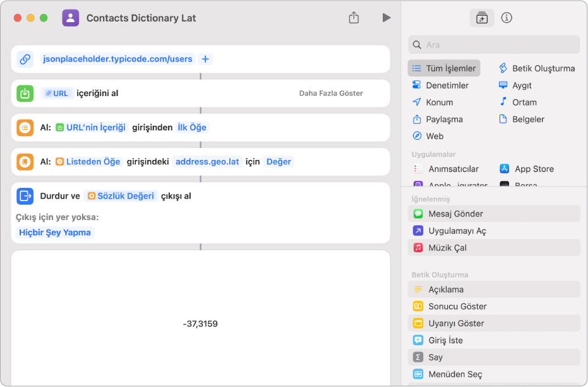Click the Anımsatıcılar list icon

point(418,169)
